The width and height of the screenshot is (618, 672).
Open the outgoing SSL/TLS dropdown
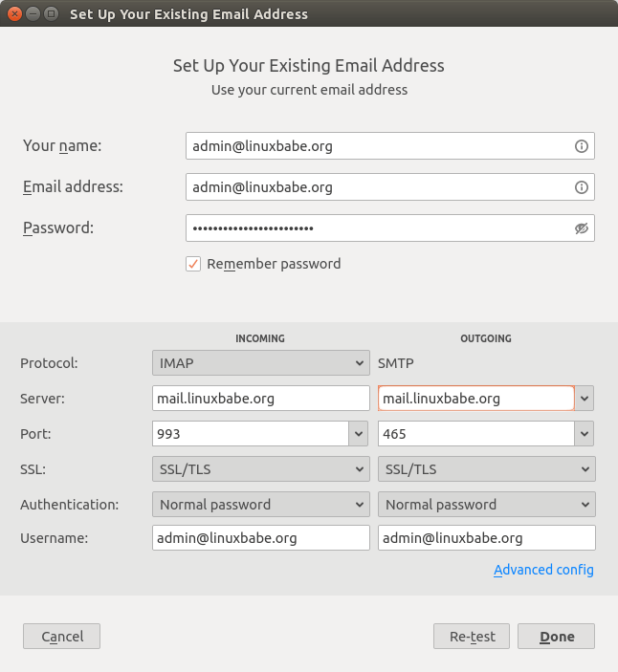(487, 469)
